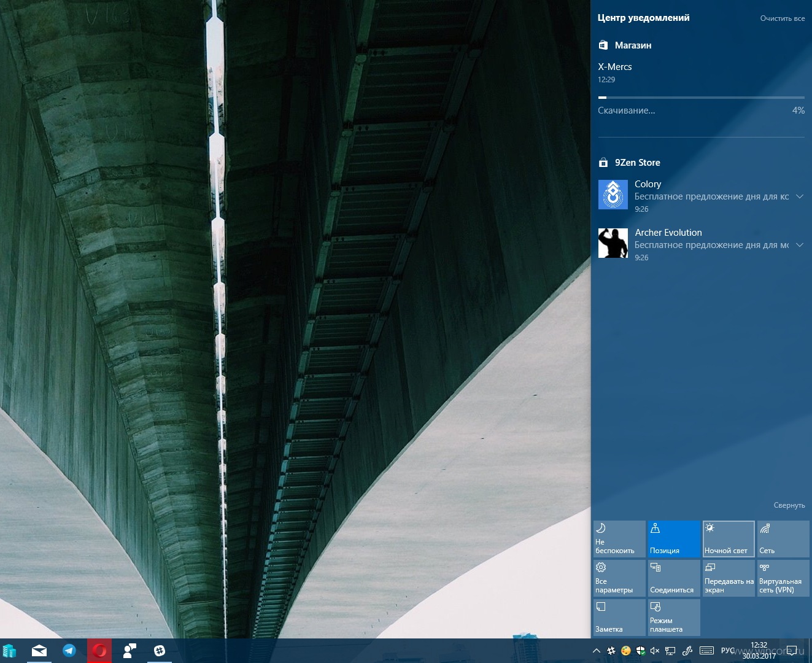The image size is (812, 663).
Task: Switch input language via РУС indicator
Action: pos(727,651)
